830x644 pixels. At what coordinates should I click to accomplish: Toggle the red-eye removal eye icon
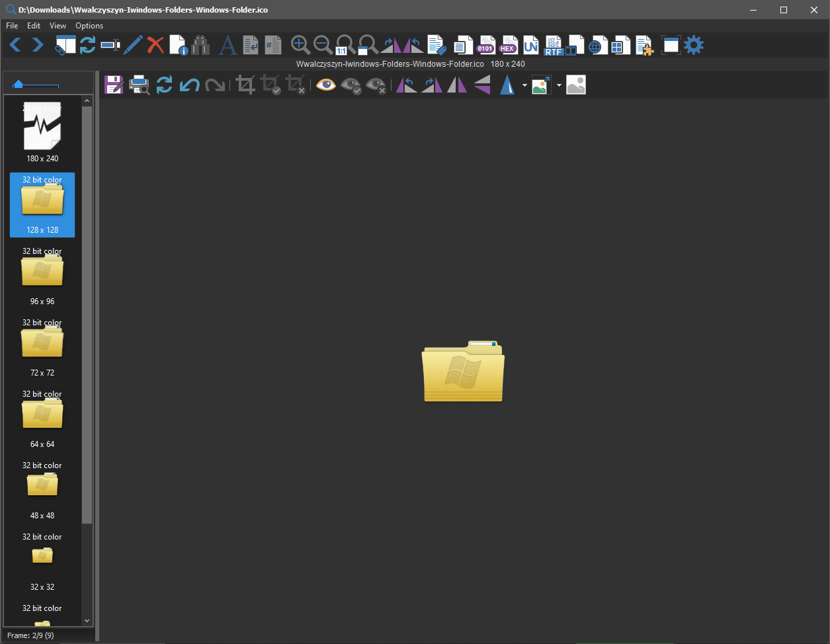pyautogui.click(x=325, y=85)
